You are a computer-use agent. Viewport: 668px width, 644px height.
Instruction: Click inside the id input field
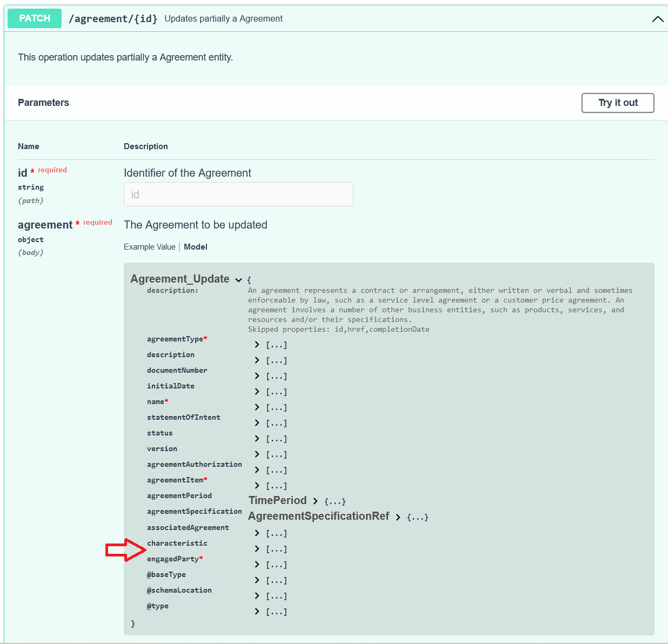pyautogui.click(x=238, y=194)
